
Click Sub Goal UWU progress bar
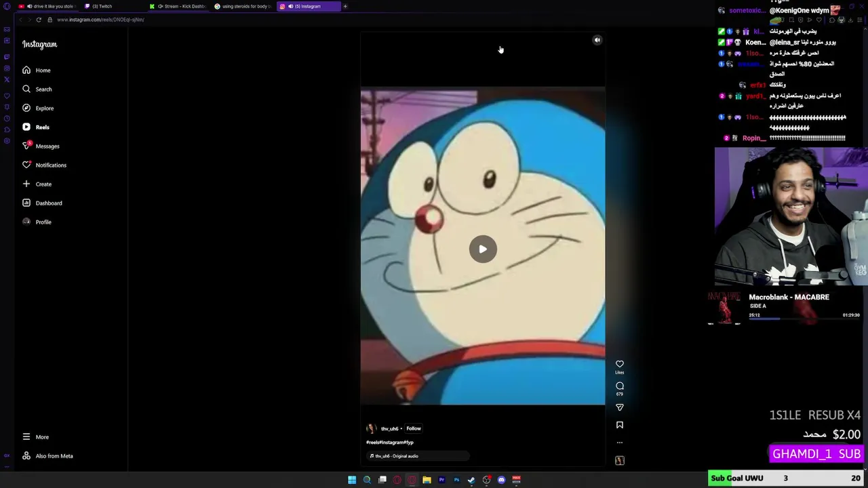787,479
